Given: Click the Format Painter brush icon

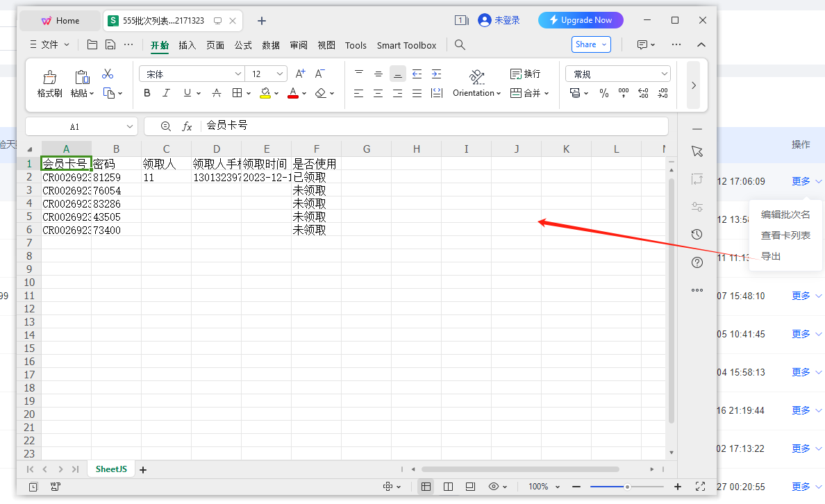Looking at the screenshot, I should [50, 78].
